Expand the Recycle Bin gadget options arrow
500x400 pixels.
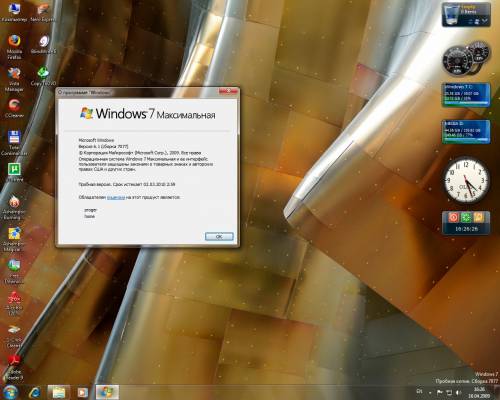484,21
